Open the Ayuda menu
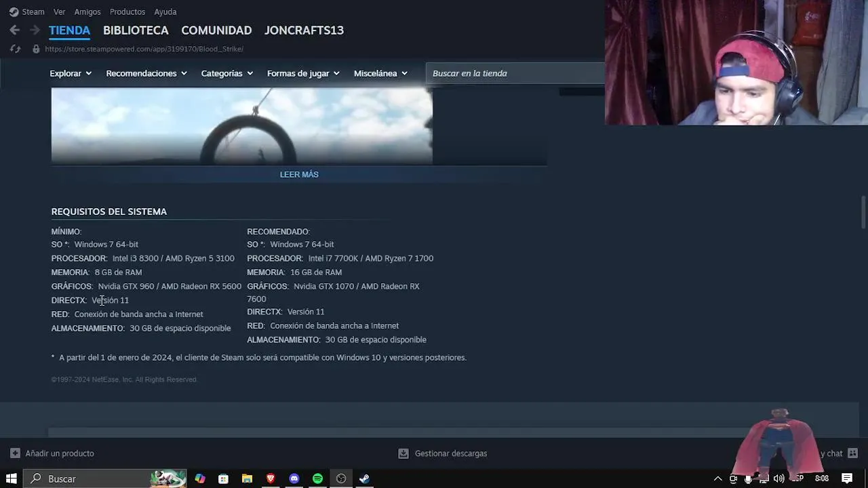 point(165,12)
